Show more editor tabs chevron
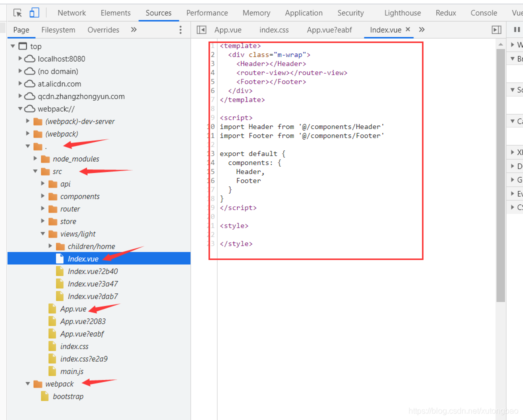This screenshot has height=420, width=523. [421, 29]
